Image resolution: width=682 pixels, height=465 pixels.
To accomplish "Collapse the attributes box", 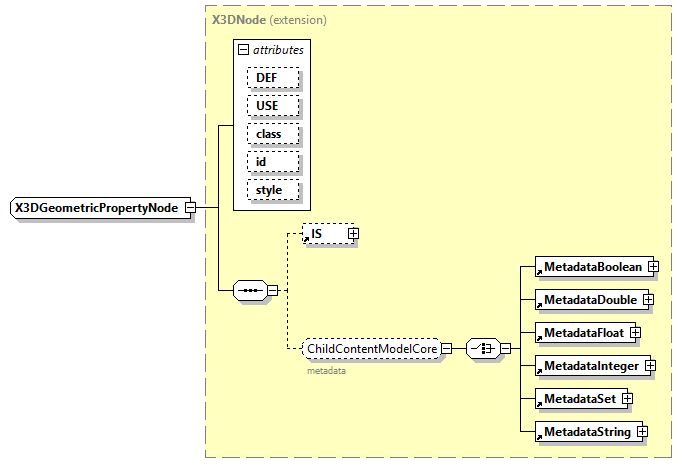I will coord(244,50).
